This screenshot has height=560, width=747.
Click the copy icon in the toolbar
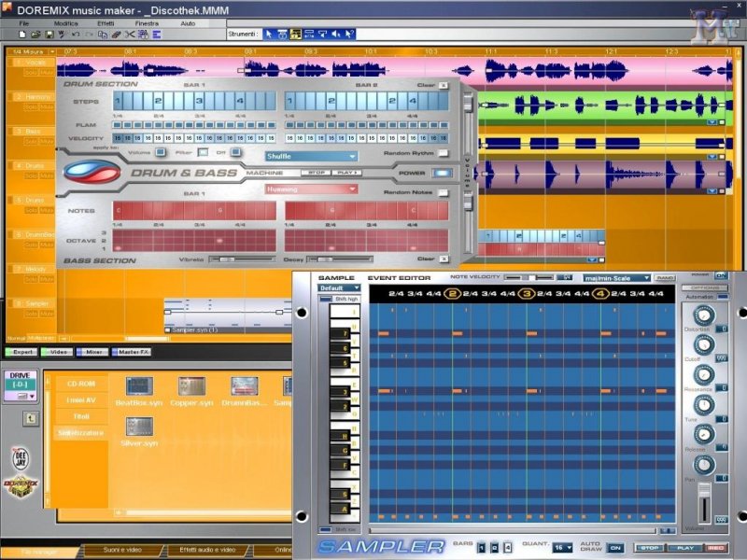103,34
